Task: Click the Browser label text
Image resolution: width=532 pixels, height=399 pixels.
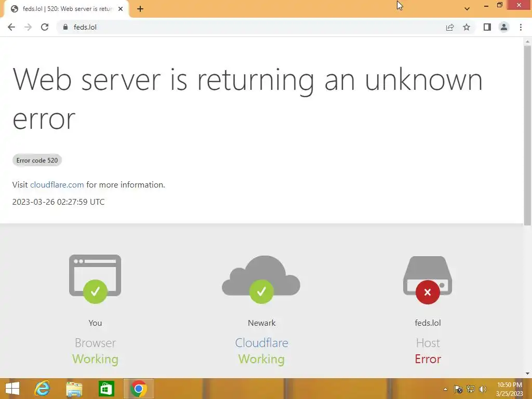Action: pyautogui.click(x=96, y=343)
